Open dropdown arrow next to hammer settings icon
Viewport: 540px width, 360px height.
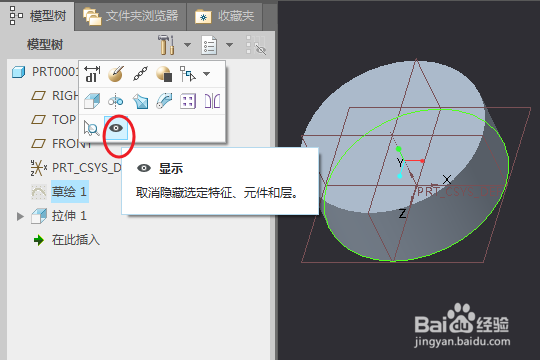click(x=187, y=45)
